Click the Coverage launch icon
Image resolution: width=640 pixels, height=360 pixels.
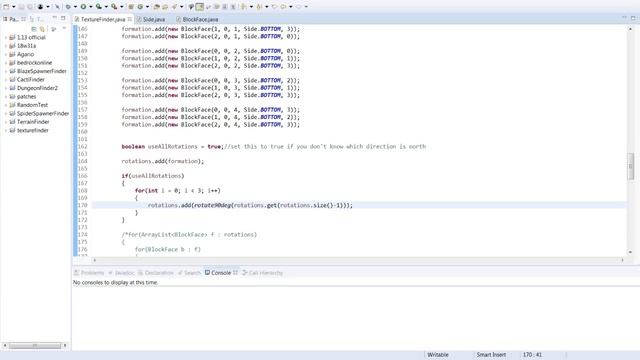[99, 7]
